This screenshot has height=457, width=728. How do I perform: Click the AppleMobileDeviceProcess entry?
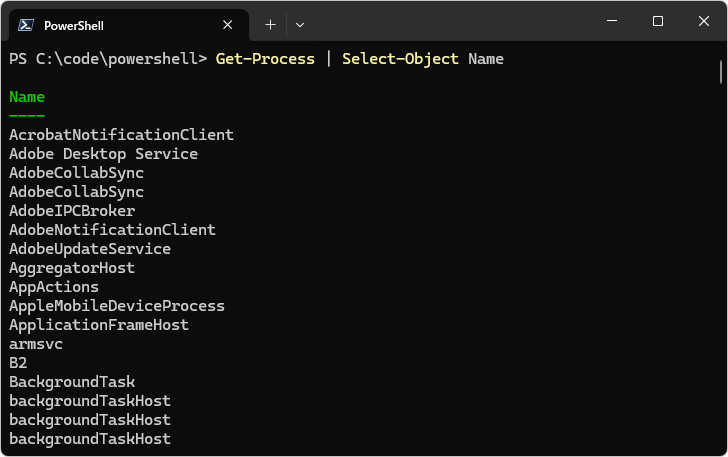pyautogui.click(x=117, y=306)
